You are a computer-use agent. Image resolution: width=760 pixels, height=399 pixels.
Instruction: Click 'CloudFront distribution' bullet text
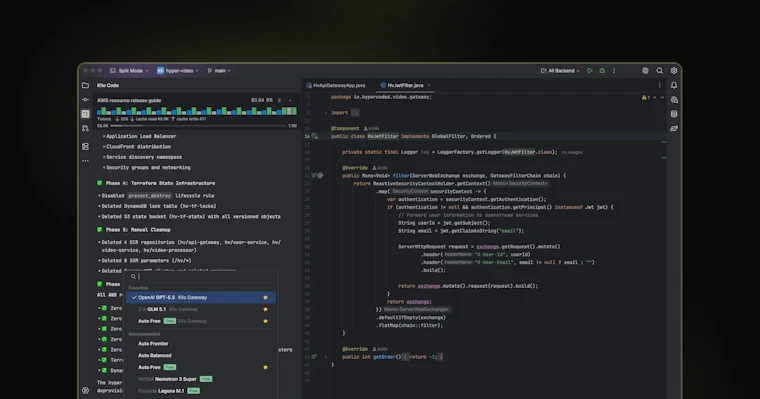(x=139, y=146)
